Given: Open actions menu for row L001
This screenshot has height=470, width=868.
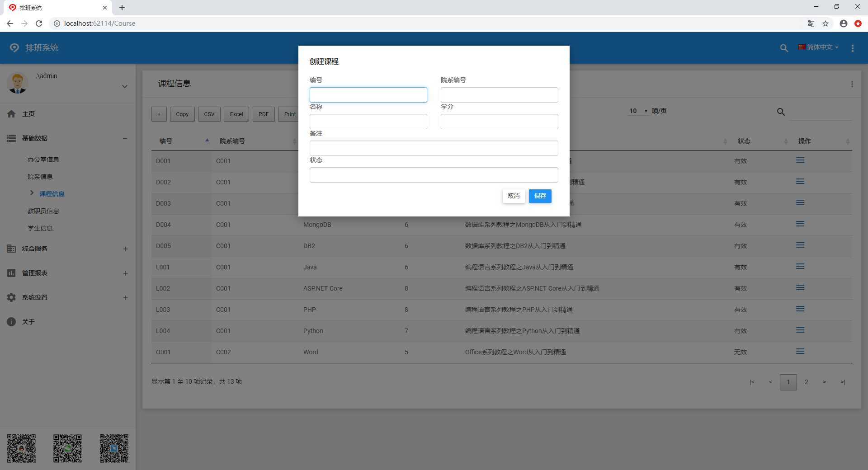Looking at the screenshot, I should click(x=800, y=267).
